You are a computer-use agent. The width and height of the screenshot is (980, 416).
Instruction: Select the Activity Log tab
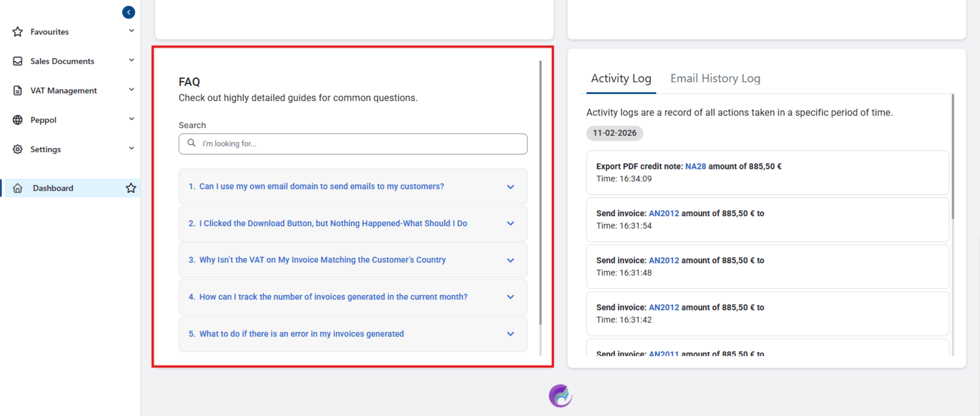621,78
